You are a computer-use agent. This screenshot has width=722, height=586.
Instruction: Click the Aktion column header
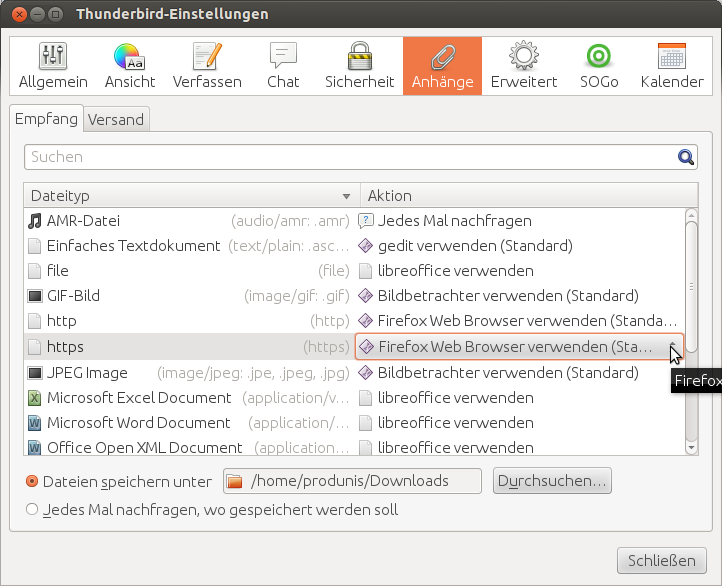tap(529, 196)
